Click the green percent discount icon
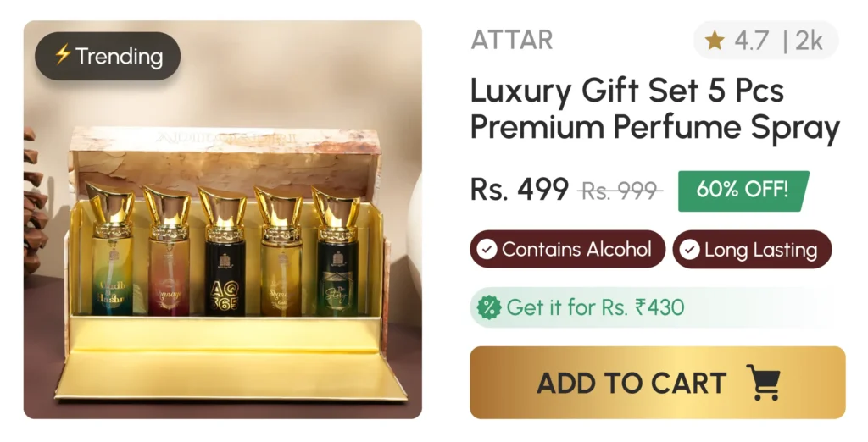This screenshot has width=868, height=442. 489,307
